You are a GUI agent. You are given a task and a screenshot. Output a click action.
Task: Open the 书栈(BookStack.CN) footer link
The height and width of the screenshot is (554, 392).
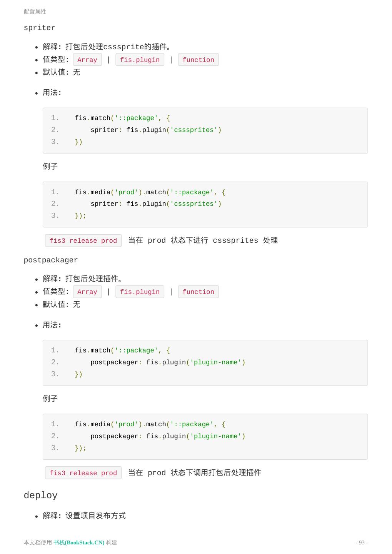coord(79,542)
